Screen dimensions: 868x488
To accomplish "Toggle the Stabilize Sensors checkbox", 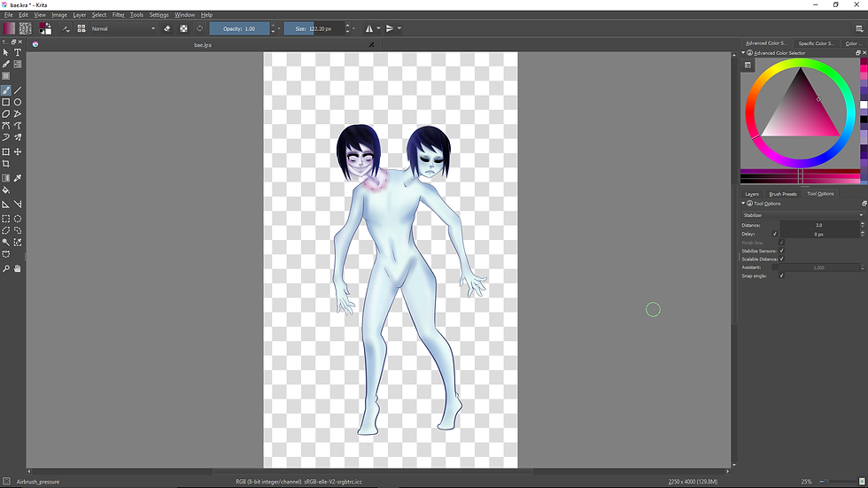I will (x=781, y=251).
